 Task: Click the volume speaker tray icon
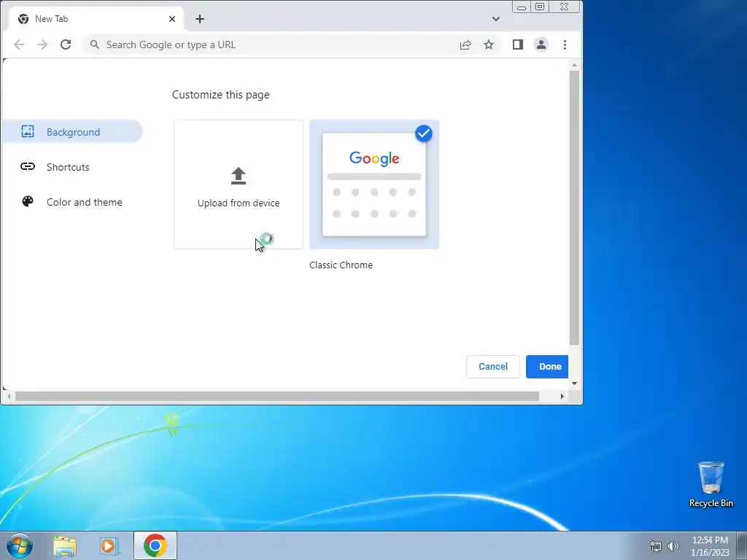tap(673, 546)
